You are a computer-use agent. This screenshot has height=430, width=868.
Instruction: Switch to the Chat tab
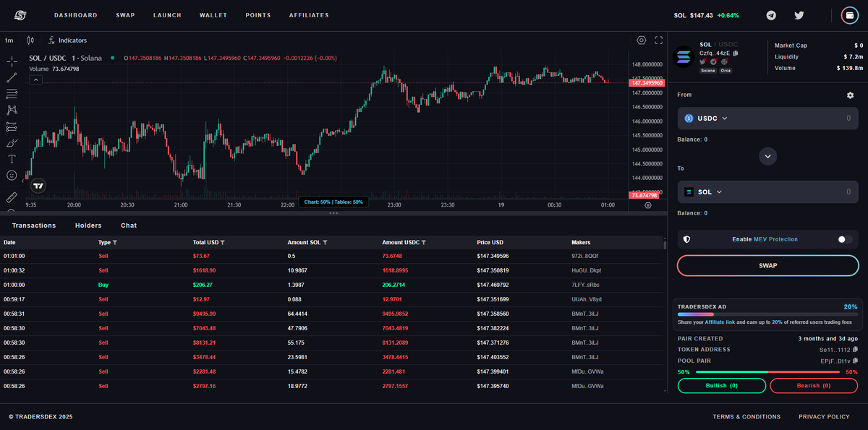point(129,225)
